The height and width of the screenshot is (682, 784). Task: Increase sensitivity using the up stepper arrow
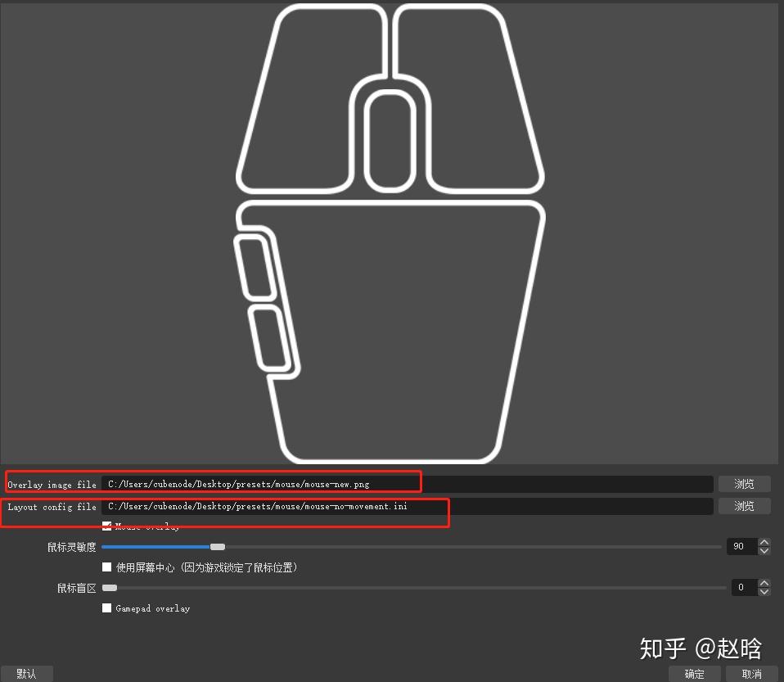[764, 541]
